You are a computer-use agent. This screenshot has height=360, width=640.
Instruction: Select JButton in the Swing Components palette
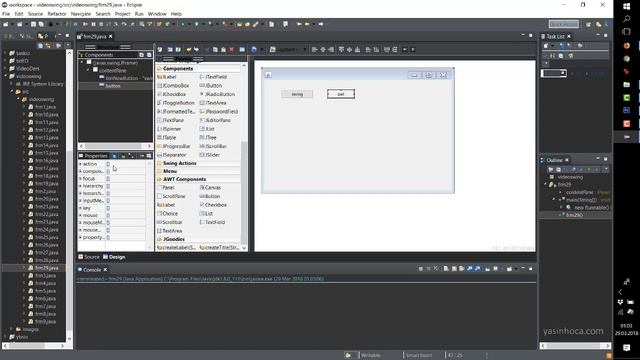211,85
